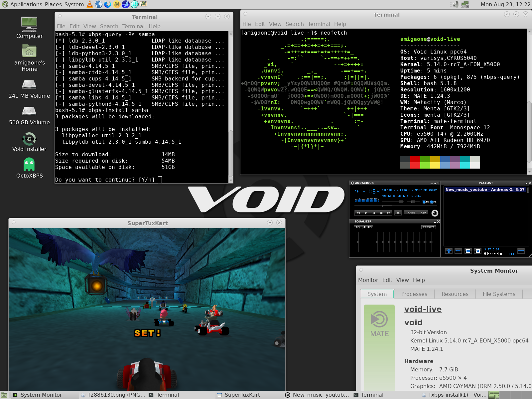Screen dimensions: 532x399
Task: Switch to the Processes tab
Action: point(414,294)
